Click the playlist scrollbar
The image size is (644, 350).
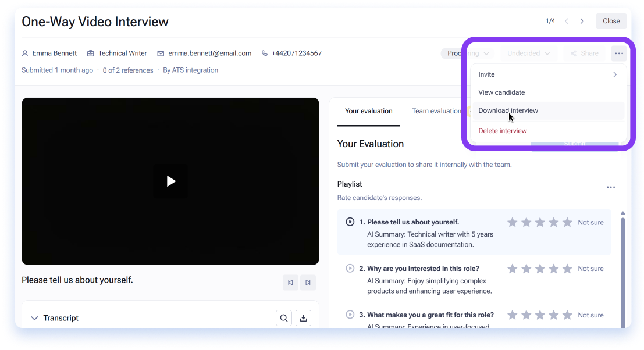(x=622, y=273)
